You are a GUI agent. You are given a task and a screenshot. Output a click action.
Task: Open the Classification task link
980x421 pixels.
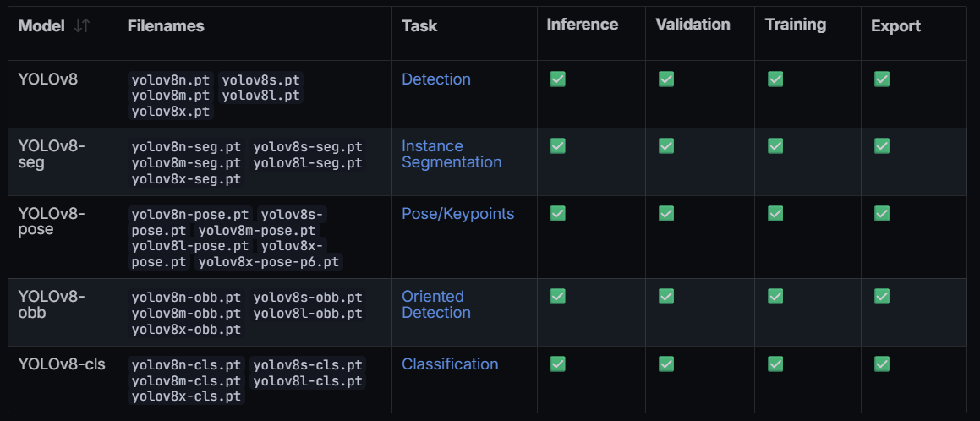pyautogui.click(x=450, y=364)
